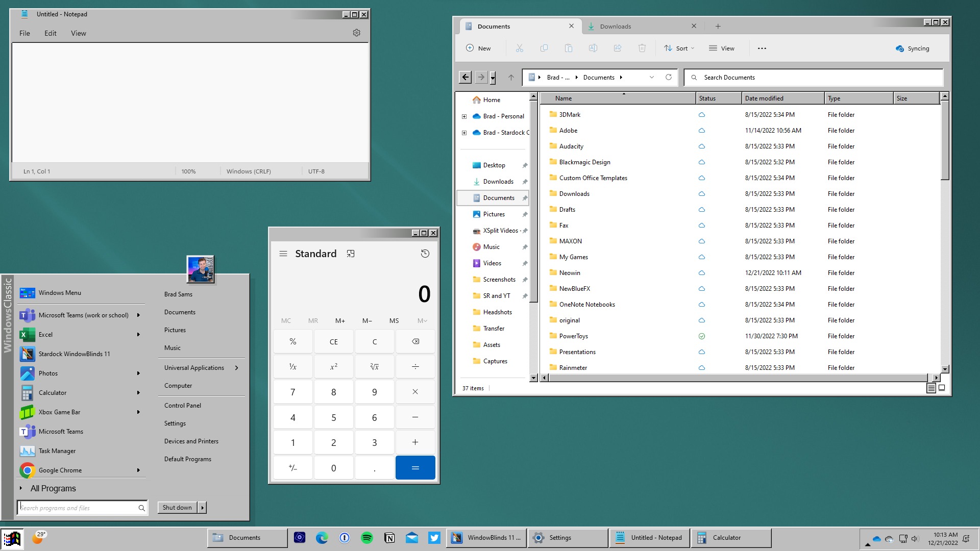Click the memory recall (MR) button
980x551 pixels.
[x=313, y=319]
